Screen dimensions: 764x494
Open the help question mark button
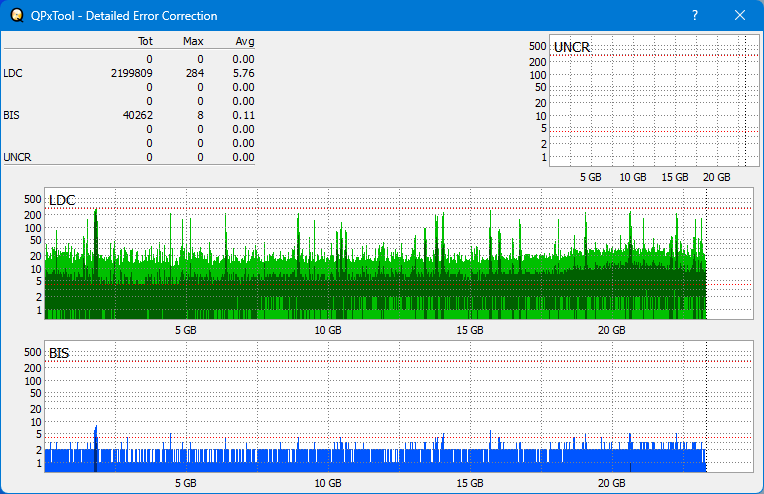click(x=695, y=15)
